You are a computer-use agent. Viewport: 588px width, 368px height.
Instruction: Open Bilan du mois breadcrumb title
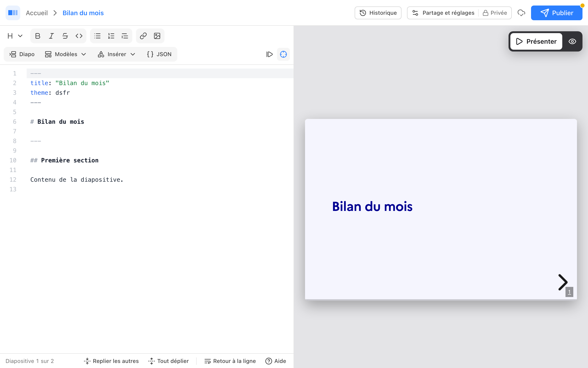(83, 13)
